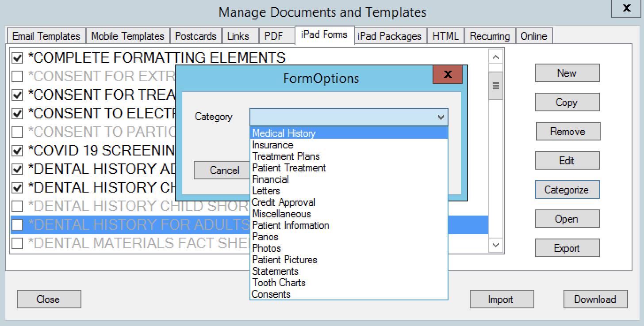Open the iPad Packages tab

390,36
